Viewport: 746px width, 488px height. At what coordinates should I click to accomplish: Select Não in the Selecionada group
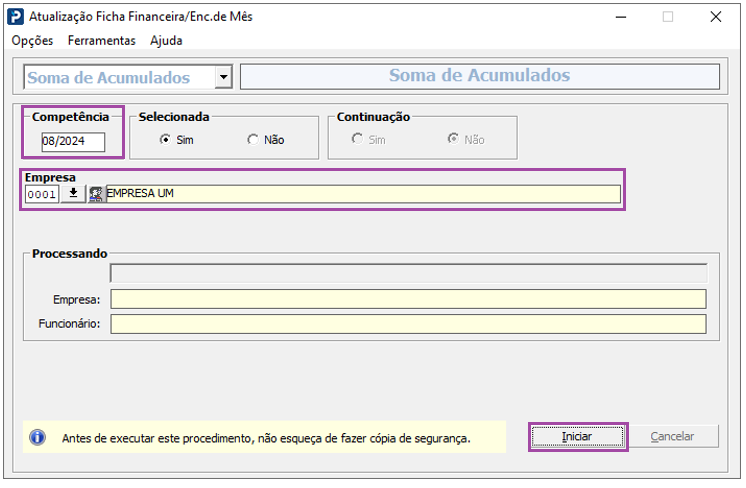253,140
